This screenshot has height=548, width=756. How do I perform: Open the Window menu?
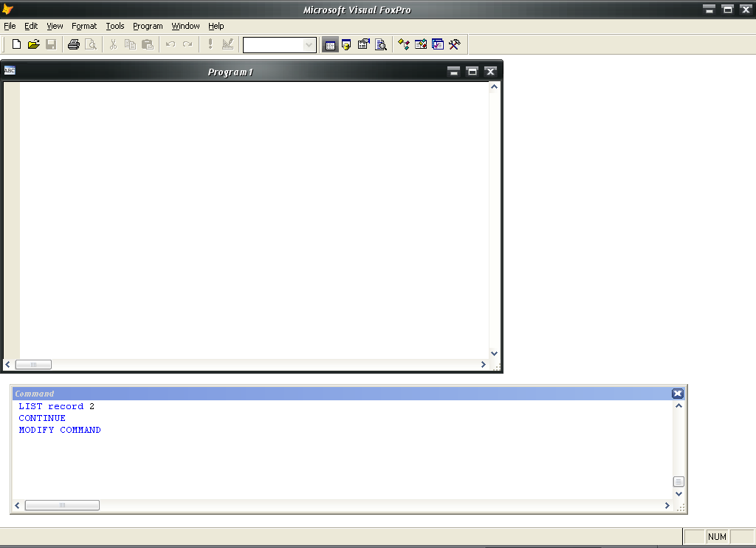[185, 26]
